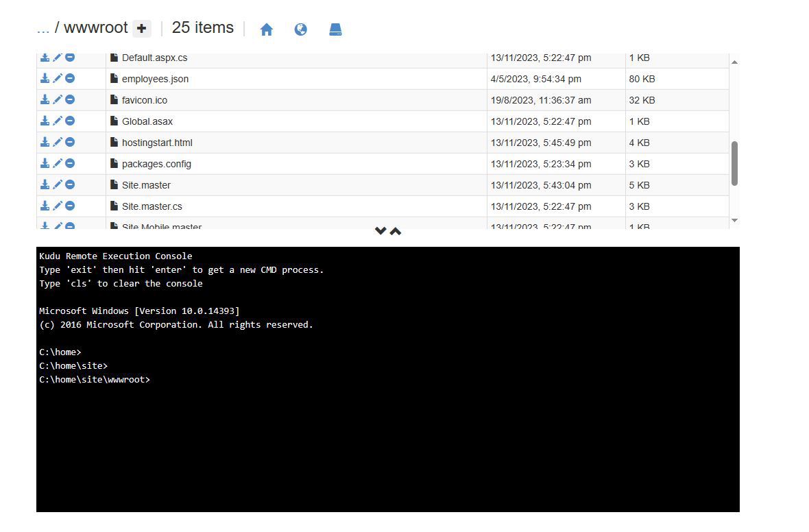
Task: Click the wwwroot breadcrumb
Action: pyautogui.click(x=95, y=27)
